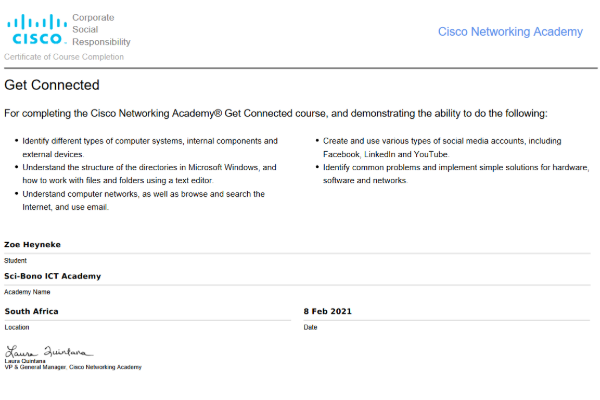Click the Microsoft Windows directories bullet
Image resolution: width=600 pixels, height=400 pixels.
pos(150,174)
